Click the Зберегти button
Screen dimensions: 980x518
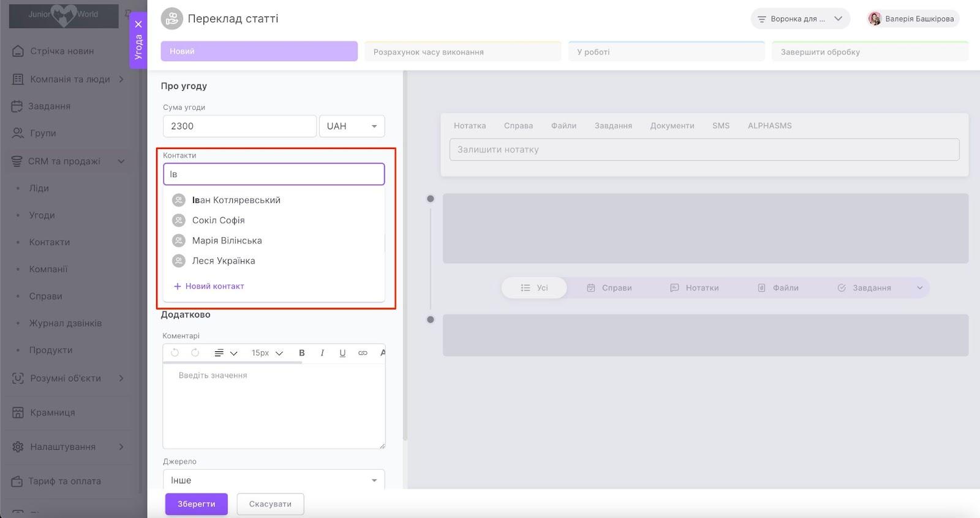coord(196,504)
